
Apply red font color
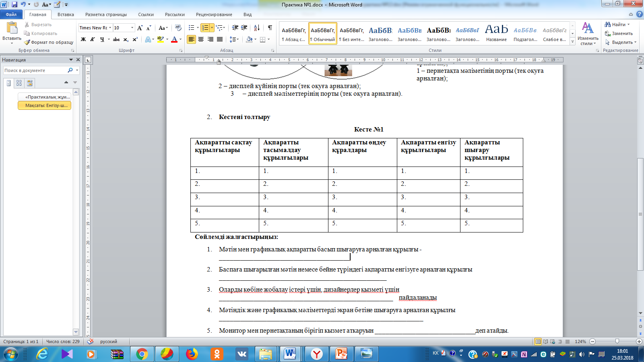174,39
